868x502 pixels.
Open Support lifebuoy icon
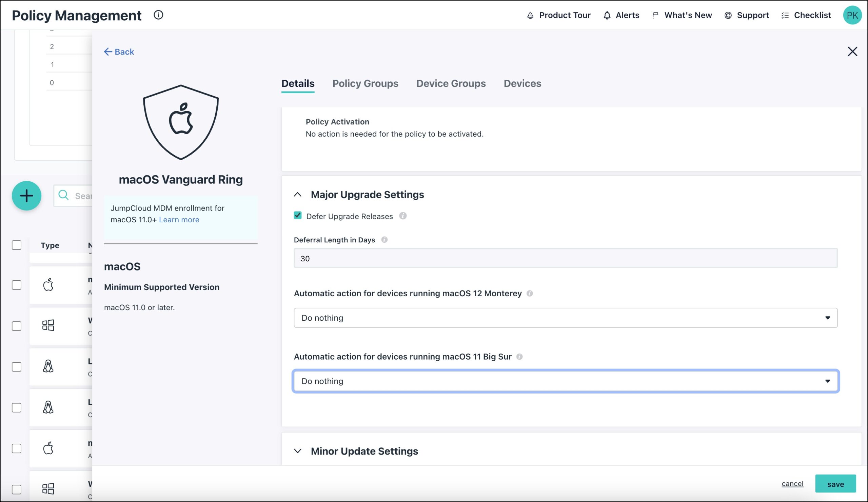pos(728,16)
